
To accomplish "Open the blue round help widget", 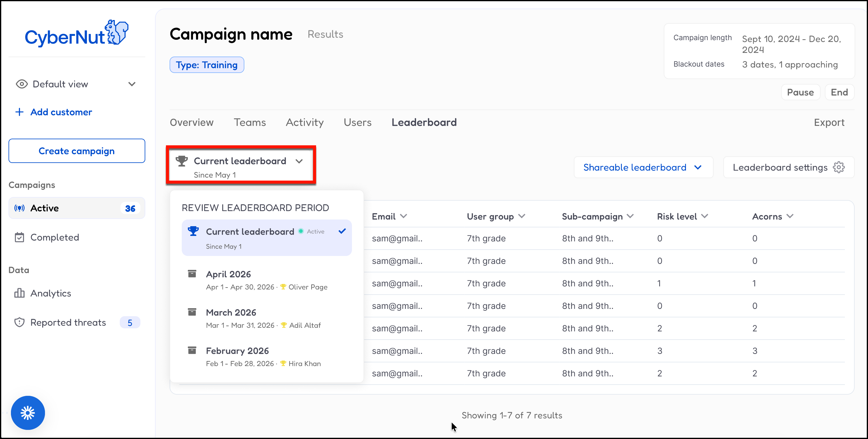I will pos(28,413).
